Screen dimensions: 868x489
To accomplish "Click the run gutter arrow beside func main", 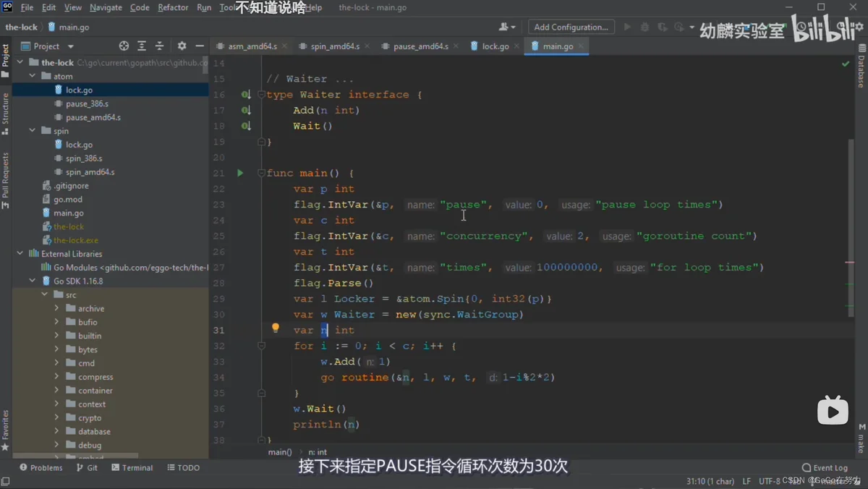I will (x=240, y=173).
